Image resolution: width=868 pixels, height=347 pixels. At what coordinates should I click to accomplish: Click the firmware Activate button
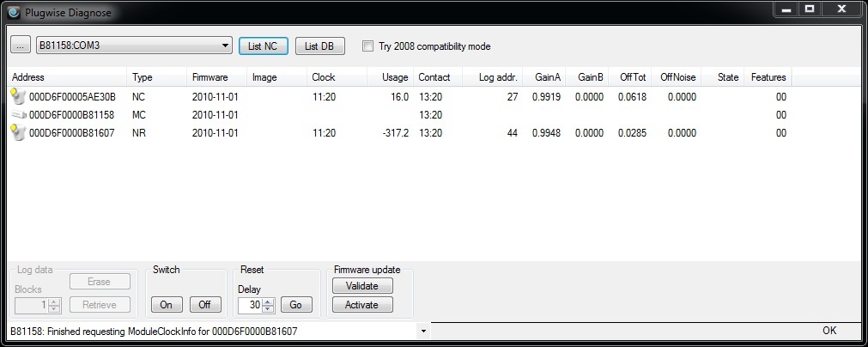coord(362,304)
